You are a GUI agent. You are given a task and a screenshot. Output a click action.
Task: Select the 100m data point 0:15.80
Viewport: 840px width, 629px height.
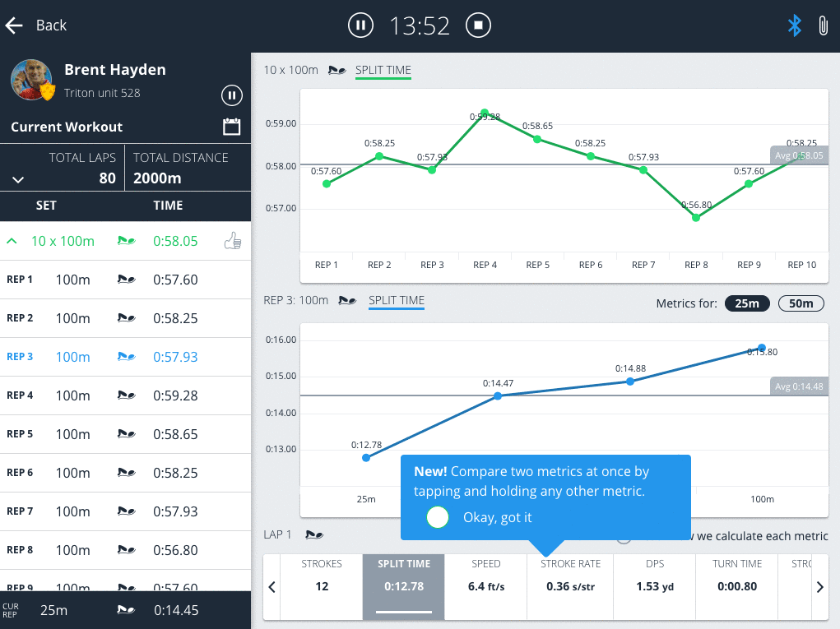762,348
